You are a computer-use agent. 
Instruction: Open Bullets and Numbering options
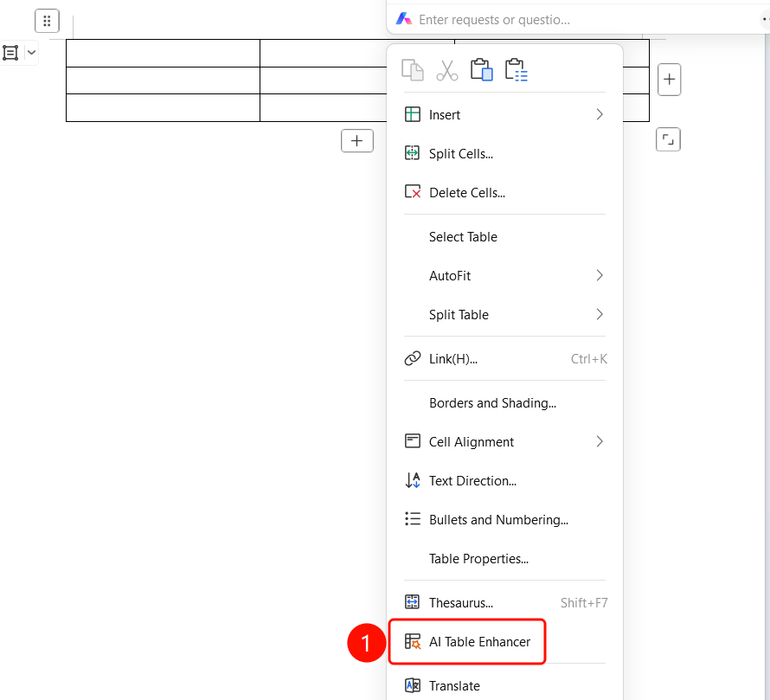504,519
